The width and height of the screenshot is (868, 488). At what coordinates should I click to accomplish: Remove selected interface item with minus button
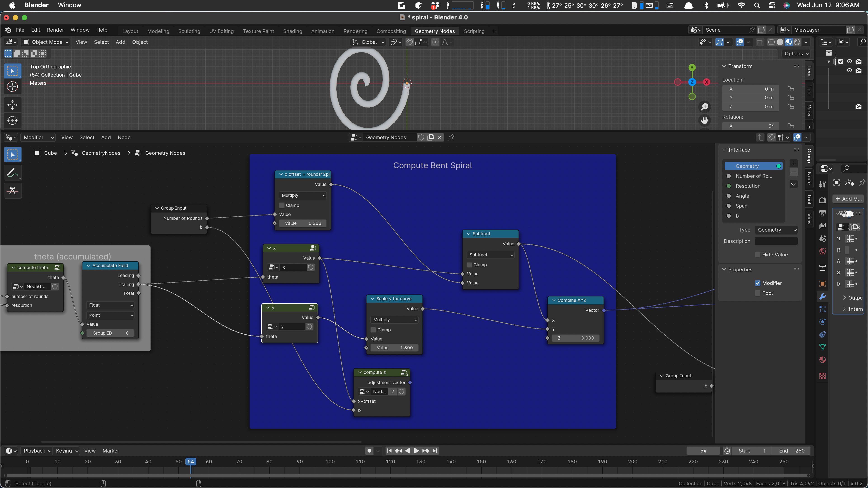(794, 172)
